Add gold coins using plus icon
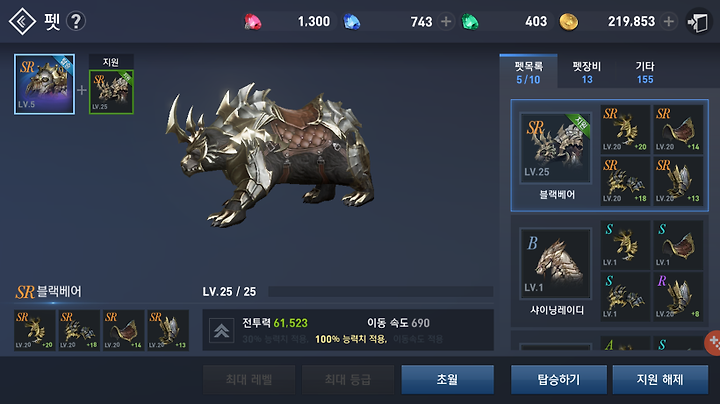This screenshot has height=404, width=720. 669,22
